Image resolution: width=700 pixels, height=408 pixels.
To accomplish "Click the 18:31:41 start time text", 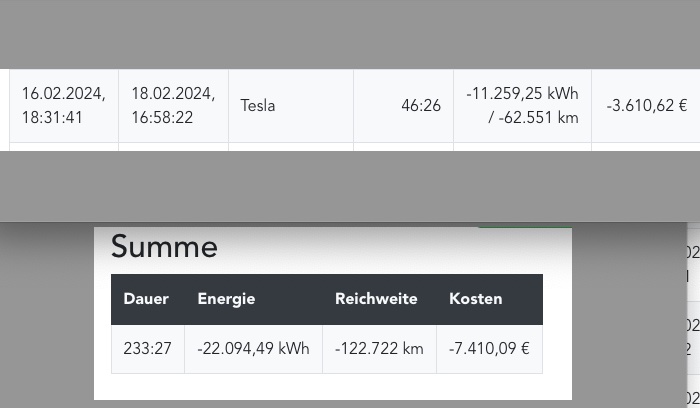I will coord(52,118).
